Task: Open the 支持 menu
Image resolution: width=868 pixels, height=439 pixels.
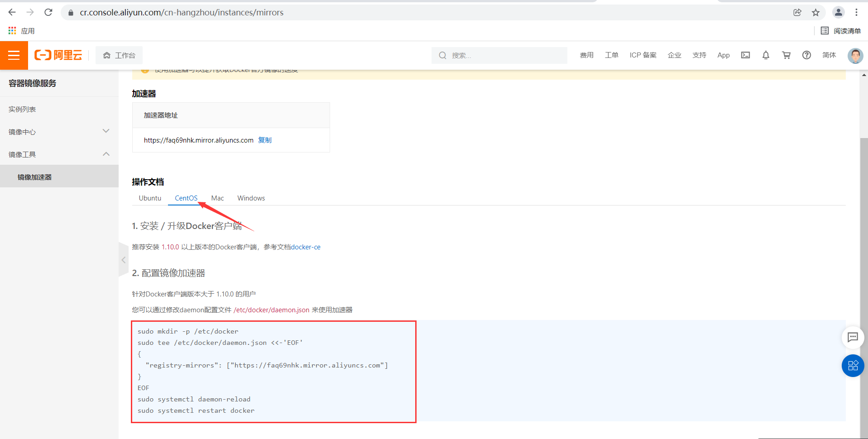Action: pos(699,55)
